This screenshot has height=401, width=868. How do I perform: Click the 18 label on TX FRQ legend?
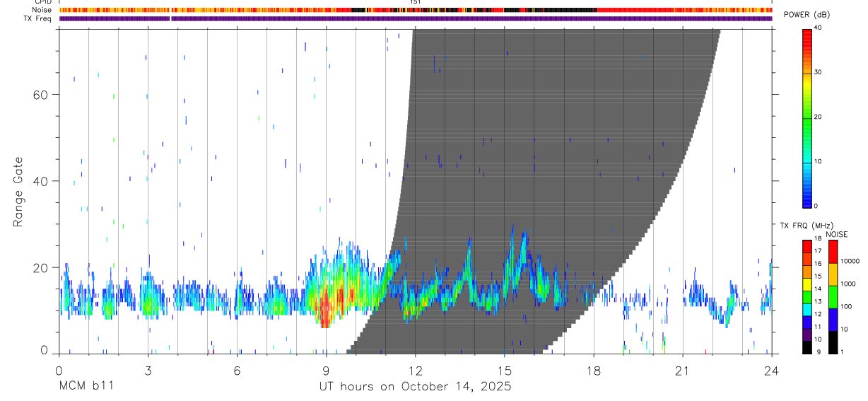pyautogui.click(x=818, y=239)
